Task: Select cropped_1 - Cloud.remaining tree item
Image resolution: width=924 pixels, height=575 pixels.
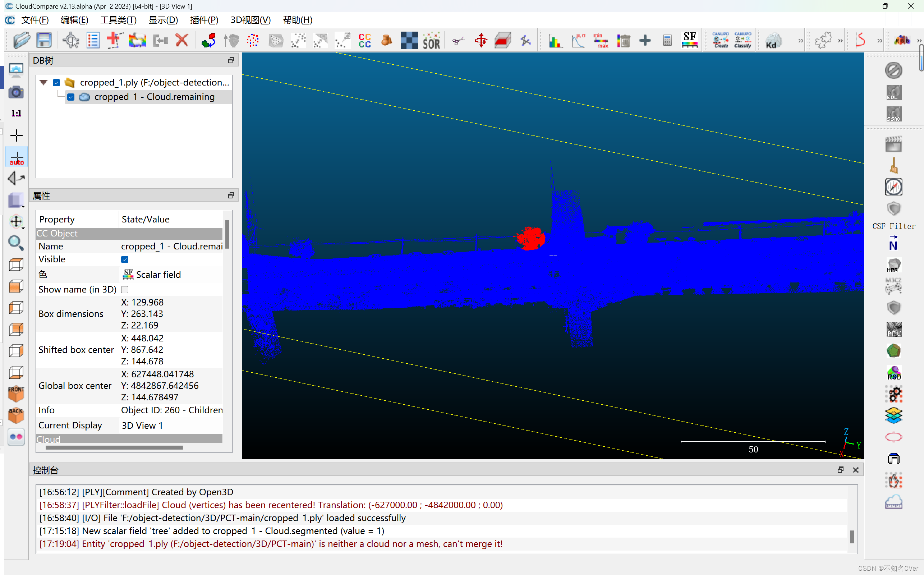Action: (154, 97)
